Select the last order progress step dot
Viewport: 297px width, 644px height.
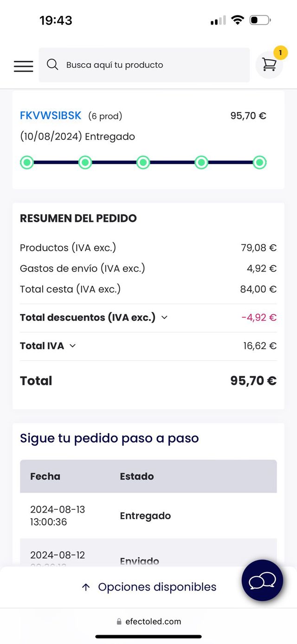click(259, 163)
